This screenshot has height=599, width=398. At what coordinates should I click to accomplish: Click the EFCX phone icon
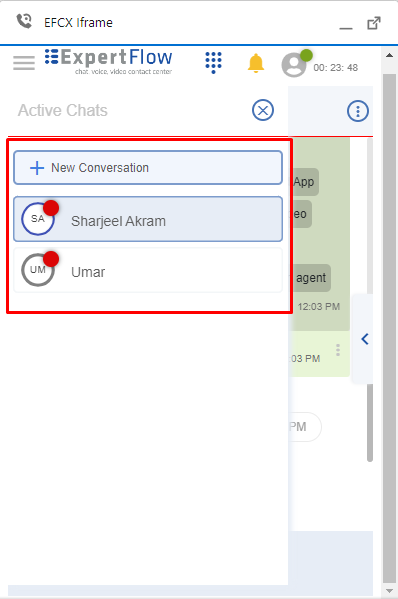(24, 21)
